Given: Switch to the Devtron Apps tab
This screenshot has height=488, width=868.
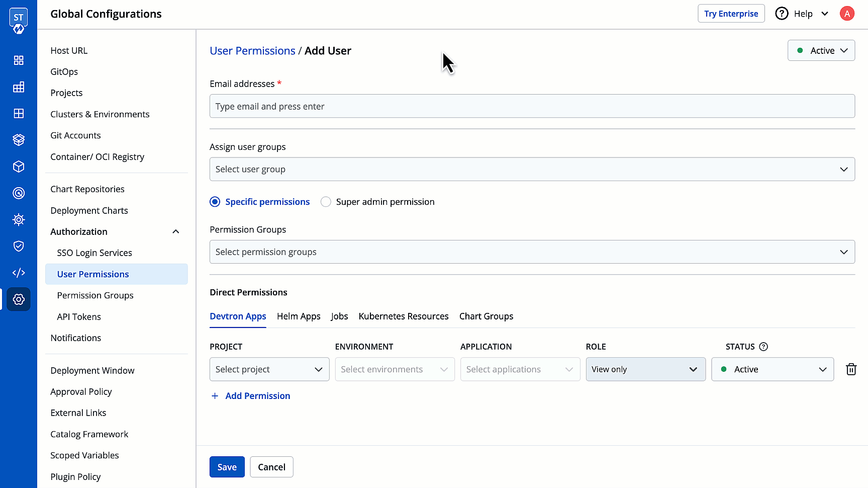Looking at the screenshot, I should (238, 316).
